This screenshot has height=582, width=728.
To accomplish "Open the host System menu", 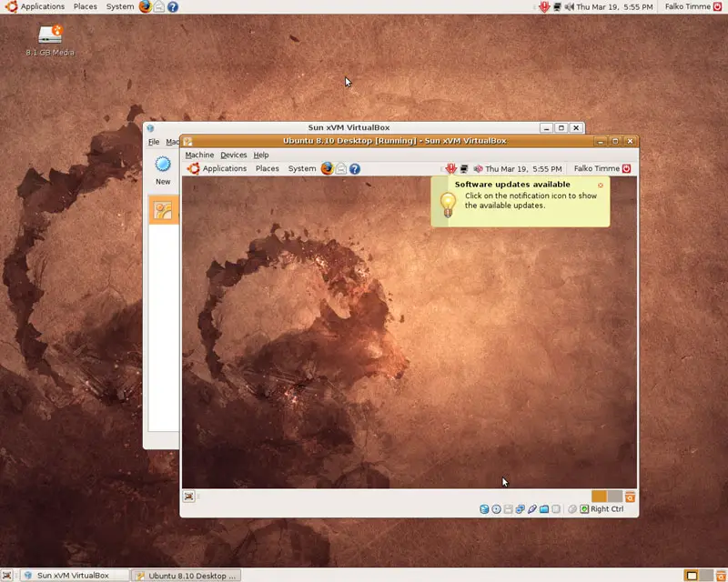I will click(120, 6).
